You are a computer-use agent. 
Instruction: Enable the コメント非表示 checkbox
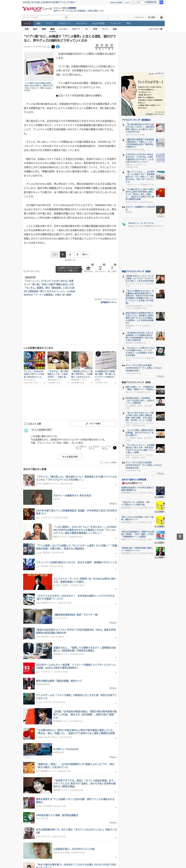[102, 463]
